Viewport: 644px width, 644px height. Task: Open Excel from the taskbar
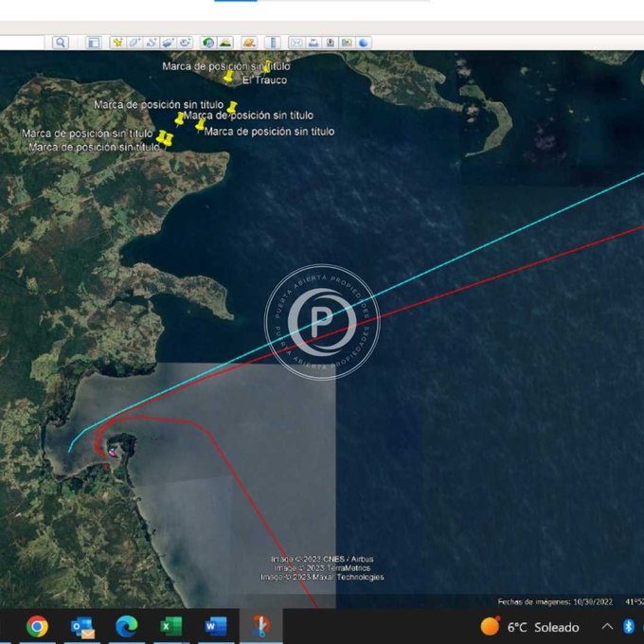tap(170, 626)
